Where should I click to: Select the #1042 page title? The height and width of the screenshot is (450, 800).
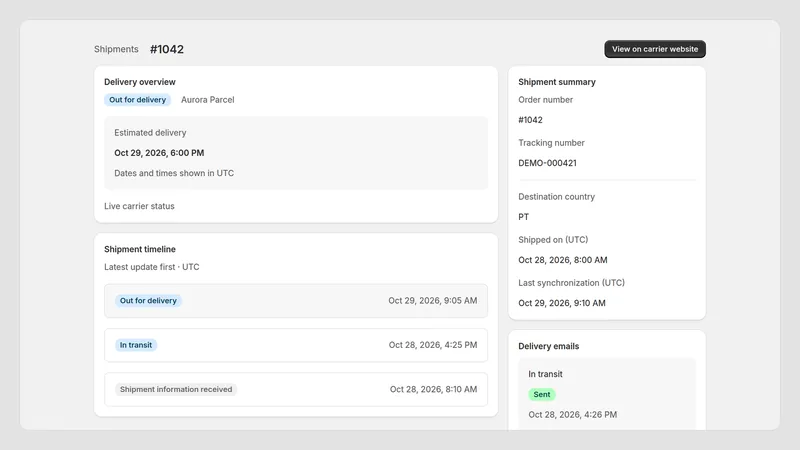click(x=167, y=49)
